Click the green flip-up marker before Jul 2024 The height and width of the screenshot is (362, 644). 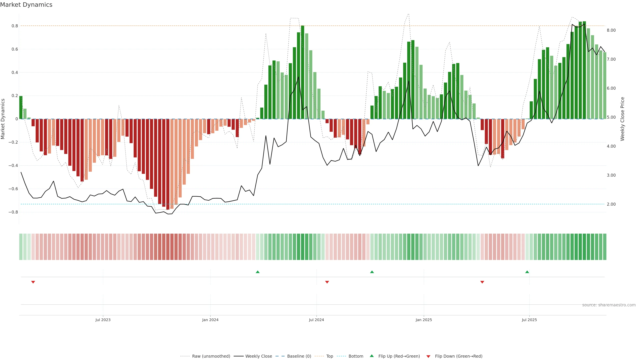click(x=258, y=272)
